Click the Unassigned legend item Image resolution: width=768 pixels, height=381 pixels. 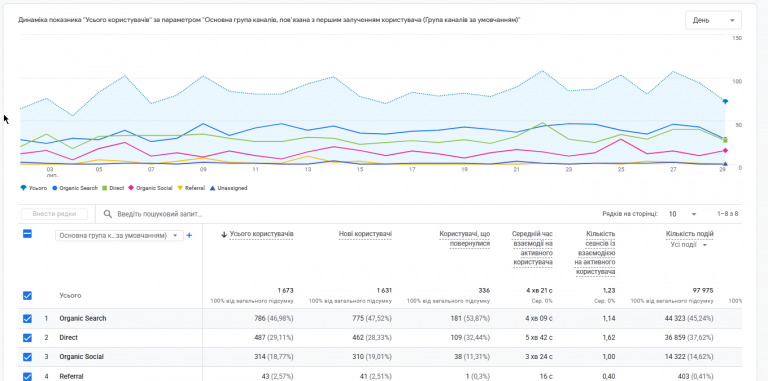(x=228, y=188)
